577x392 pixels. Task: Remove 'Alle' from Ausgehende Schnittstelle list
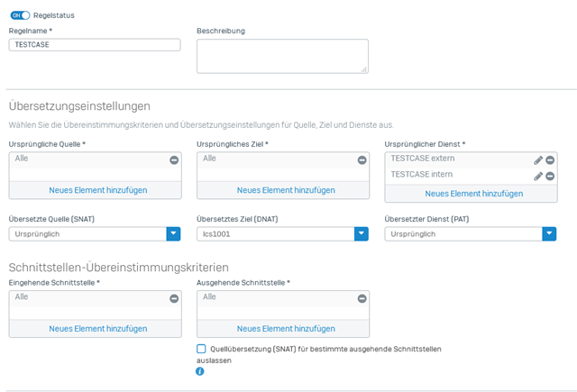pyautogui.click(x=362, y=298)
